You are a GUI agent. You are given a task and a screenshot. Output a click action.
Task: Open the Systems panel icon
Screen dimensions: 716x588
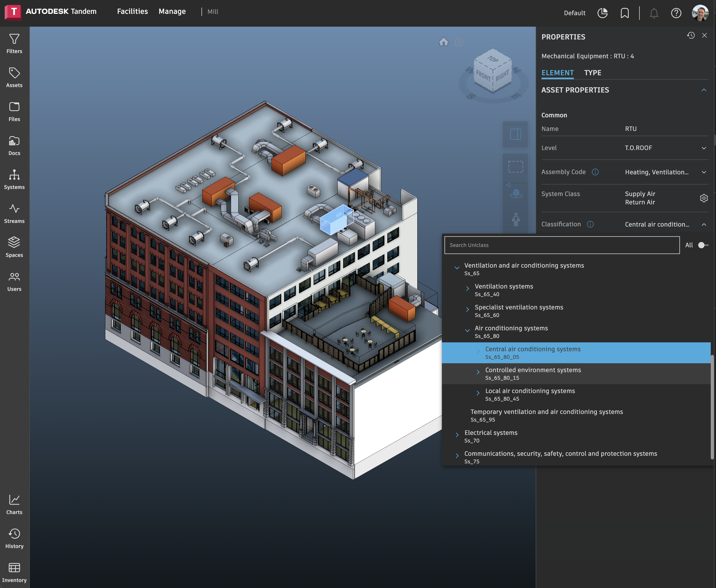pos(14,179)
